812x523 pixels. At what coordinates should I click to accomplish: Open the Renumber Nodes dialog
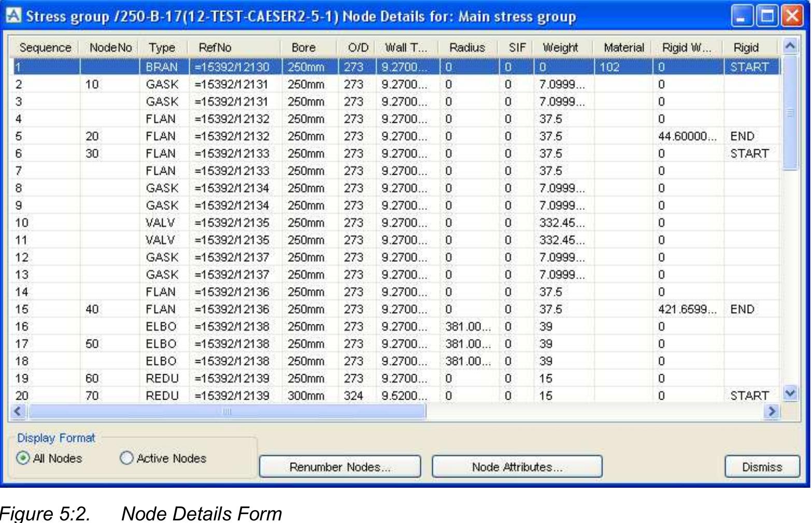[x=340, y=467]
